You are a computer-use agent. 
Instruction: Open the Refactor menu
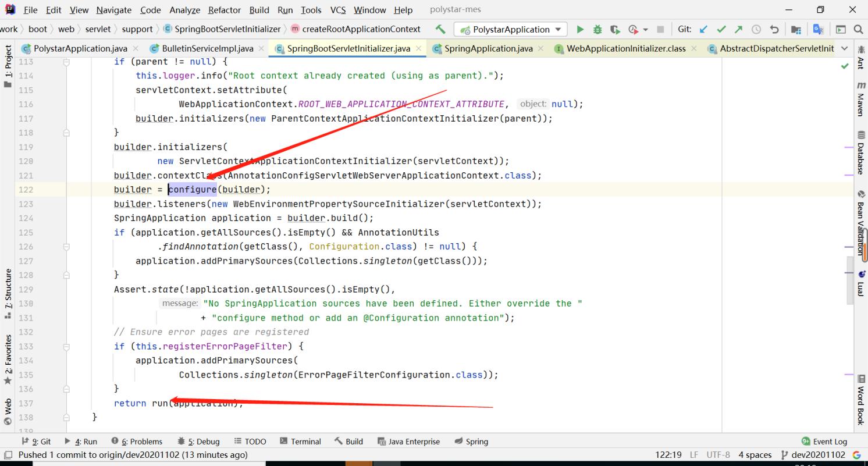click(x=225, y=10)
